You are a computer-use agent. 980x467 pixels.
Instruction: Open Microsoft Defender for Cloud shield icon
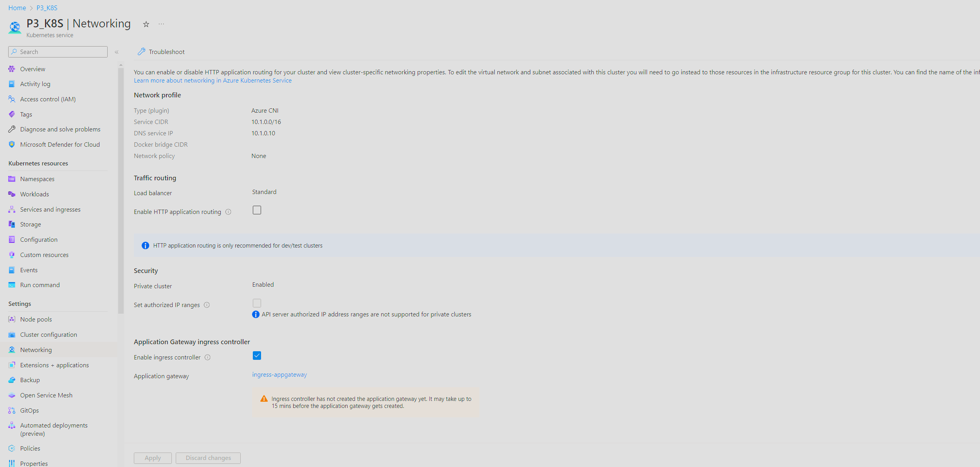pyautogui.click(x=12, y=144)
